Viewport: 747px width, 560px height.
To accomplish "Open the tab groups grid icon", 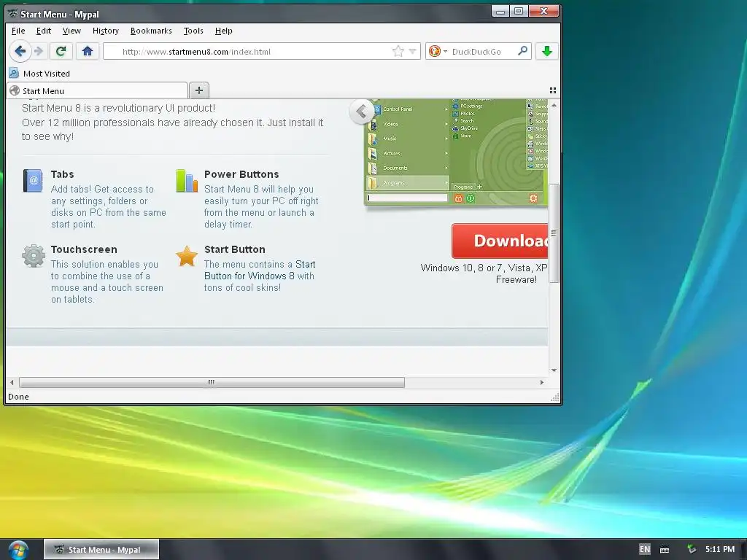I will coord(553,90).
